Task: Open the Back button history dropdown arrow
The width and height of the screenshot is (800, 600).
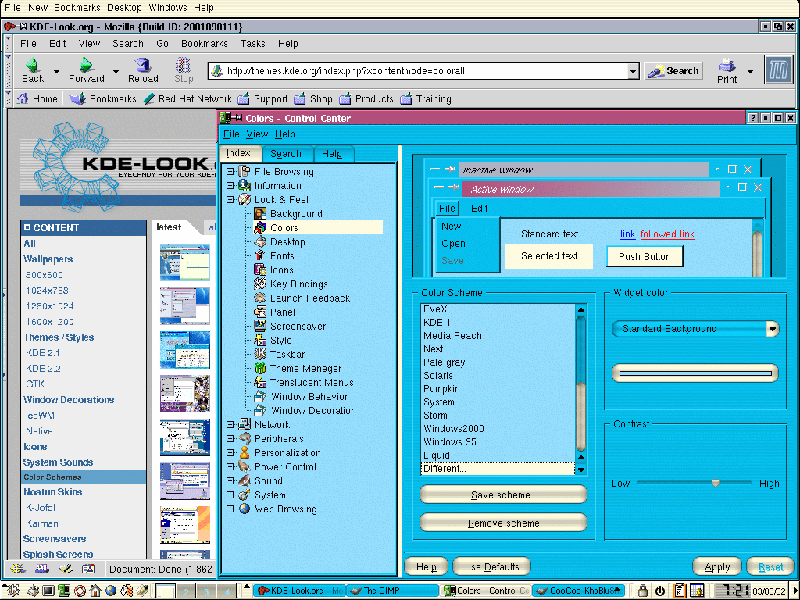Action: tap(56, 71)
